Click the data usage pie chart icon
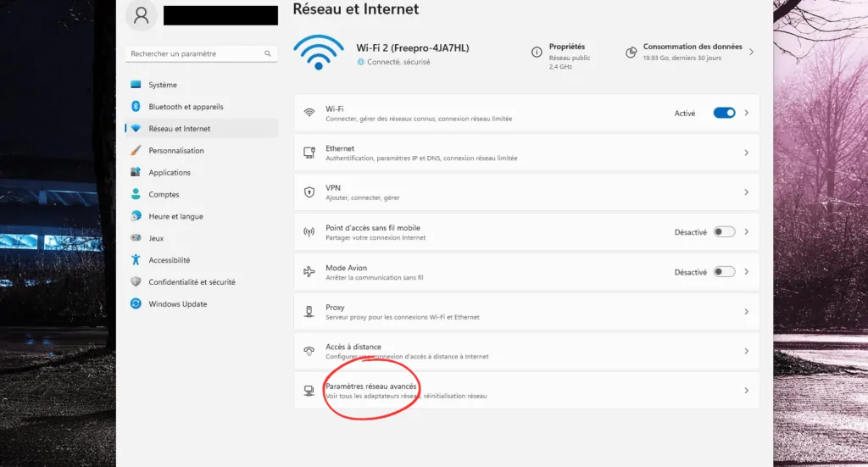The height and width of the screenshot is (467, 868). tap(631, 52)
